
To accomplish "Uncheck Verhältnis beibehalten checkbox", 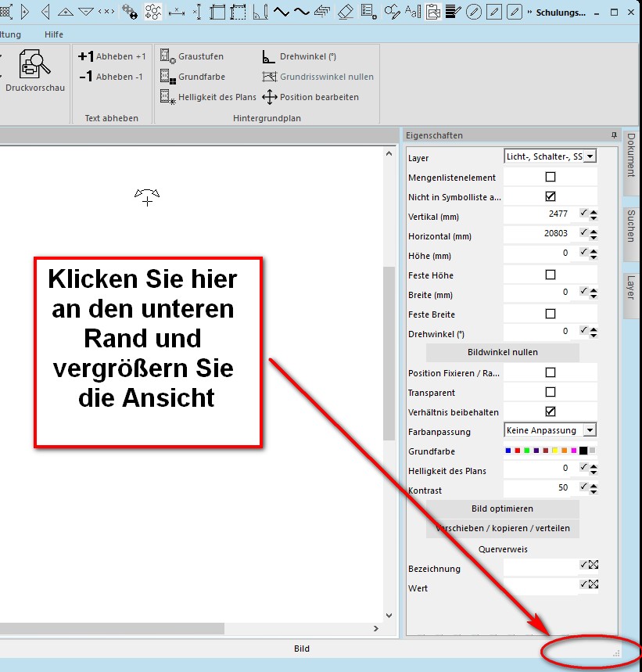I will pos(550,412).
